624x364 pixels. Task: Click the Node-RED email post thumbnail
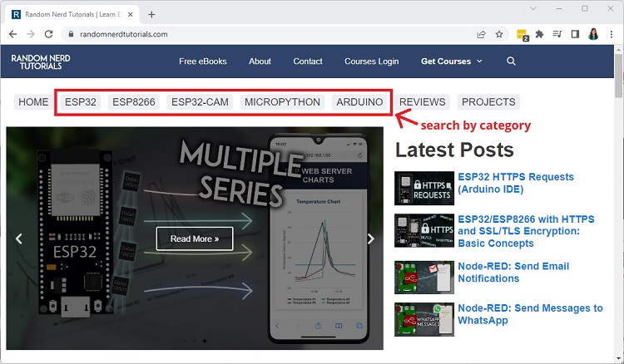pyautogui.click(x=424, y=278)
